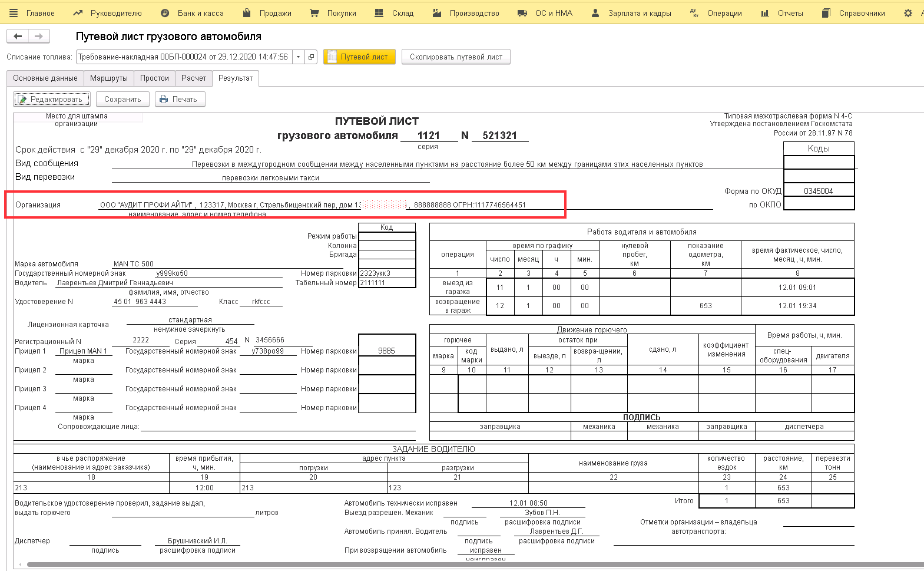Click the Списание топлива input field
The image size is (924, 571).
point(184,57)
